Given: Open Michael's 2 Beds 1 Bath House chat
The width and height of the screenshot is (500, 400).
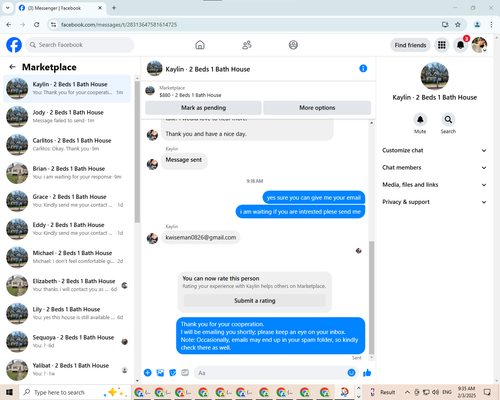Looking at the screenshot, I should 67,257.
